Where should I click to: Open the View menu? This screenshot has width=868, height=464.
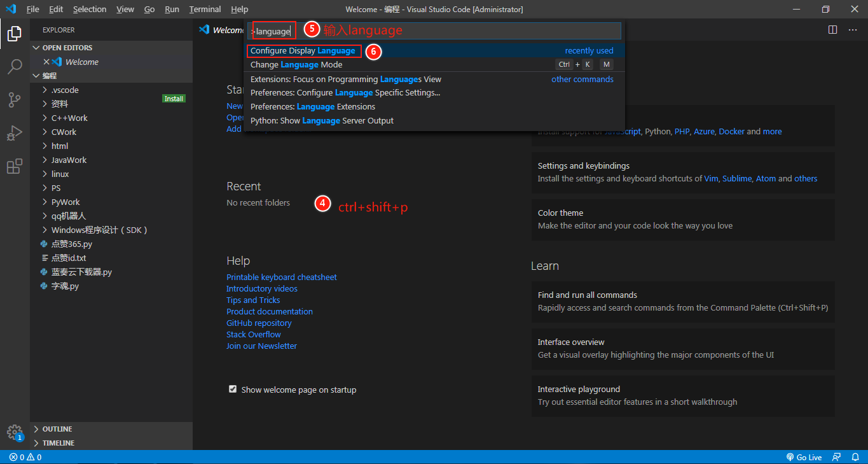[125, 9]
